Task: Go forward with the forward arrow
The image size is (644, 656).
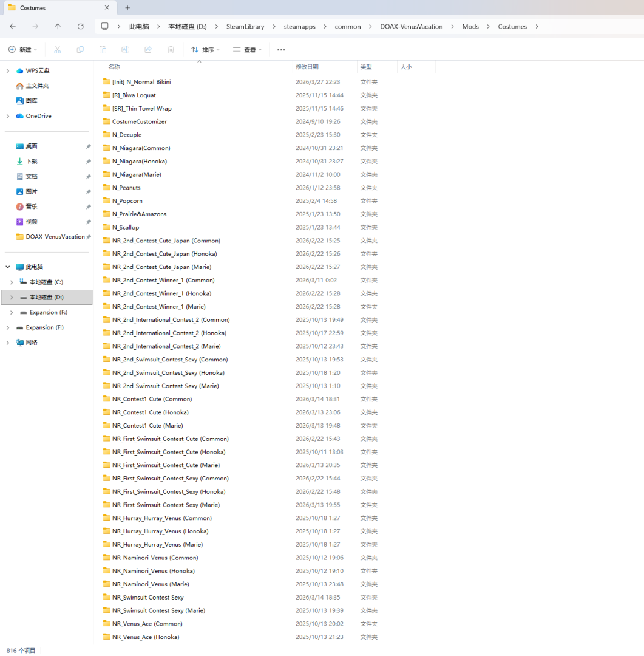Action: click(x=36, y=26)
